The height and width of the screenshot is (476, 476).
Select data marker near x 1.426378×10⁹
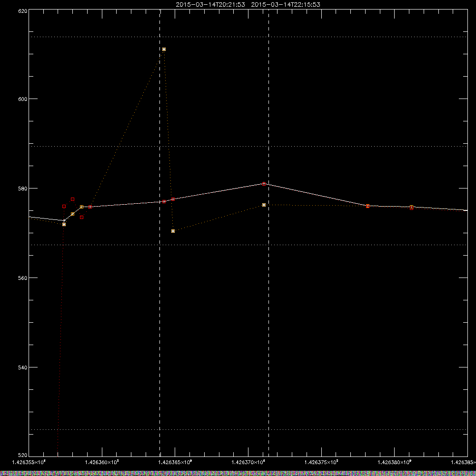[367, 206]
